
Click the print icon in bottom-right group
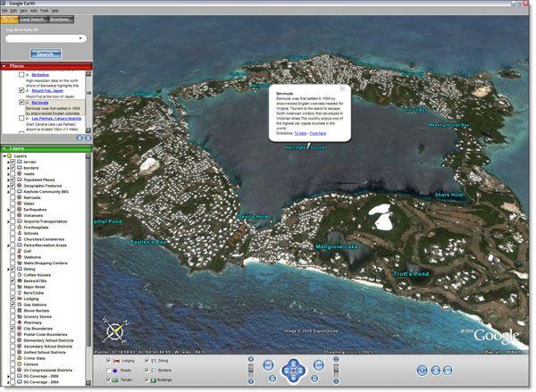[x=435, y=371]
